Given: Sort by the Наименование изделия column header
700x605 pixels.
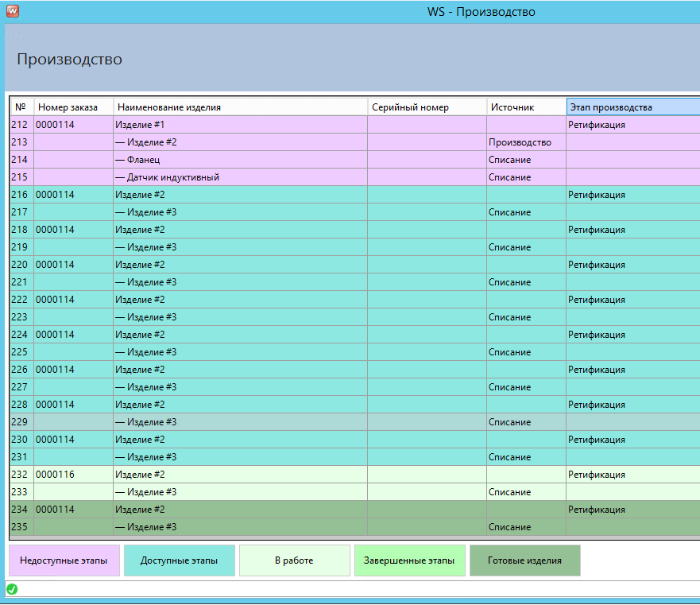Looking at the screenshot, I should (241, 107).
